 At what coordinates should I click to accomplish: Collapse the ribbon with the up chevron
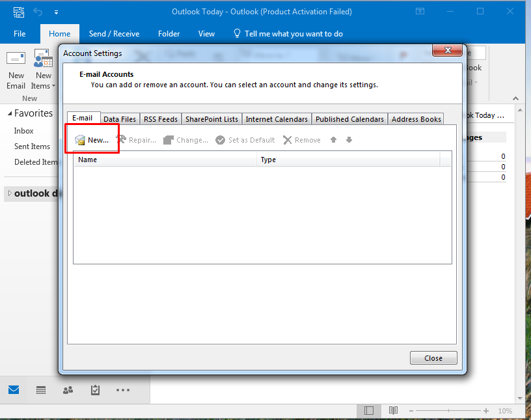tap(515, 98)
